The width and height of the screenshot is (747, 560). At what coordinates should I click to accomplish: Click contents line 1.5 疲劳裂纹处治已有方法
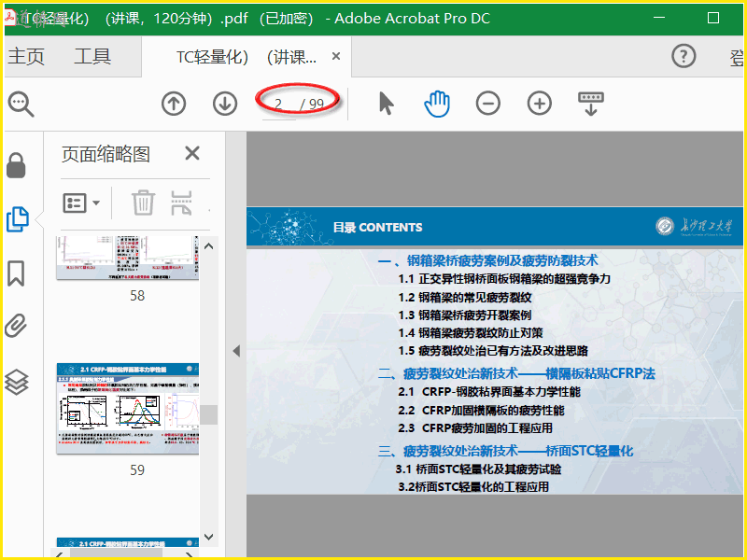493,351
